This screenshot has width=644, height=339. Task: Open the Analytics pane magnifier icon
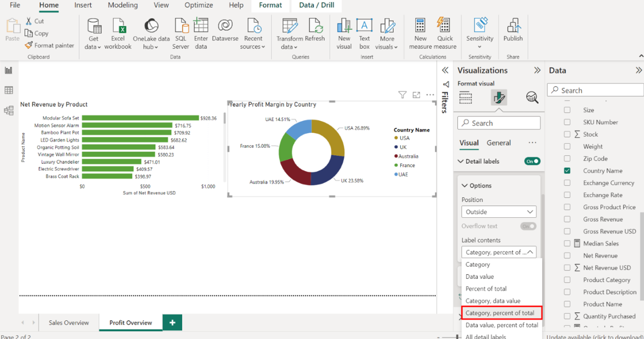[x=532, y=98]
